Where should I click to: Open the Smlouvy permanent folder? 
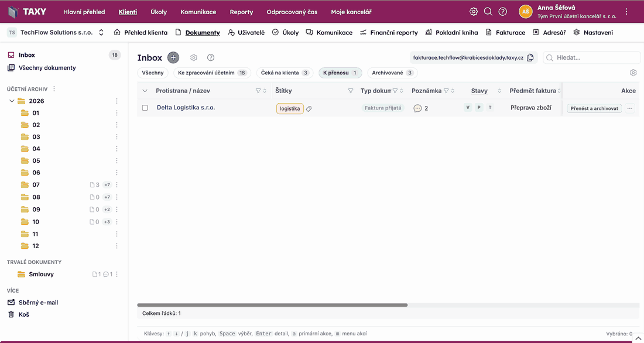point(41,275)
